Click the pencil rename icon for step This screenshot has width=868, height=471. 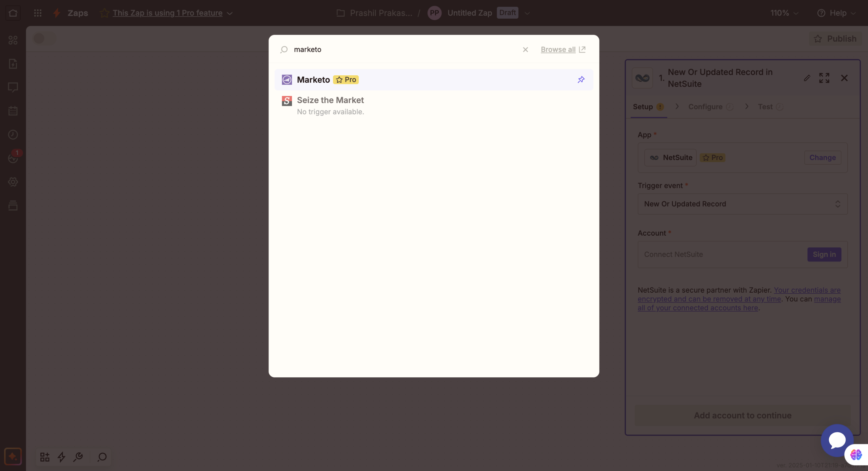click(x=807, y=78)
